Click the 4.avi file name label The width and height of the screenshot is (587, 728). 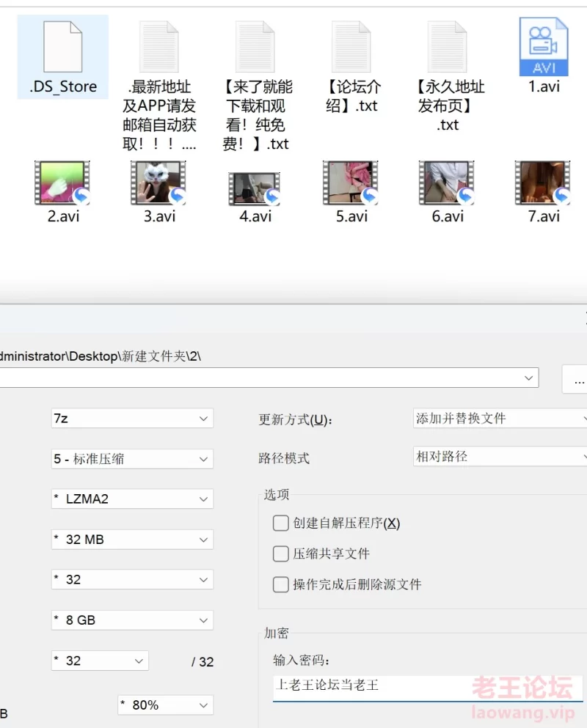click(x=255, y=216)
